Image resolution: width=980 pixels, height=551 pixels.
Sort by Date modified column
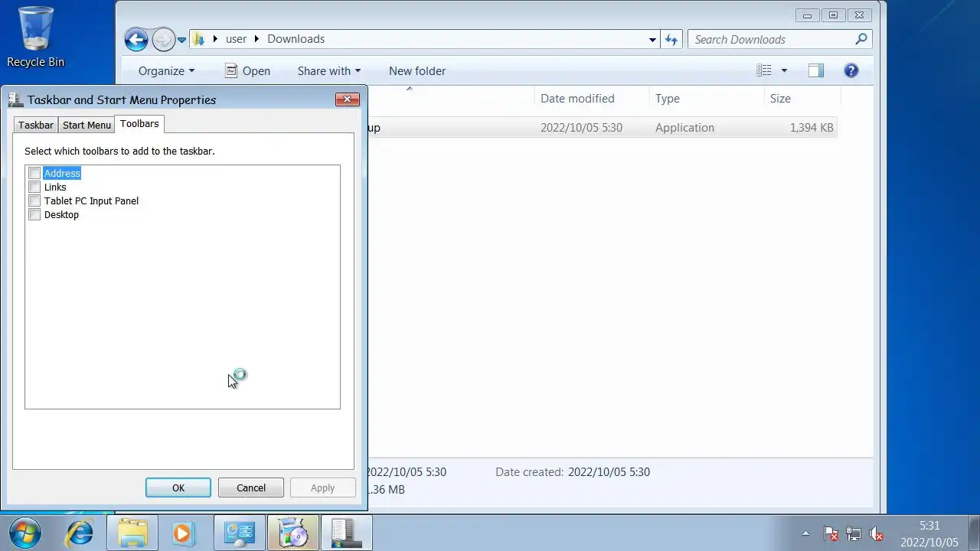coord(591,98)
